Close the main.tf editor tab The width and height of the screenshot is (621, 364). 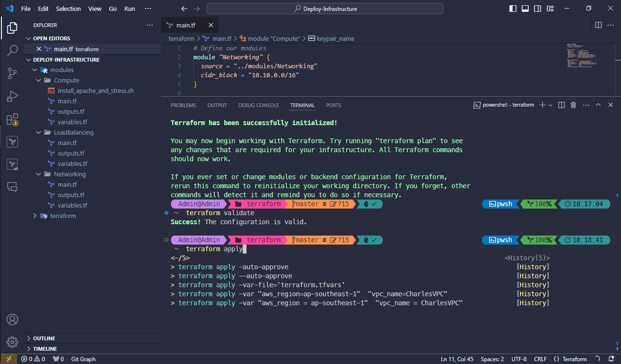pos(211,25)
